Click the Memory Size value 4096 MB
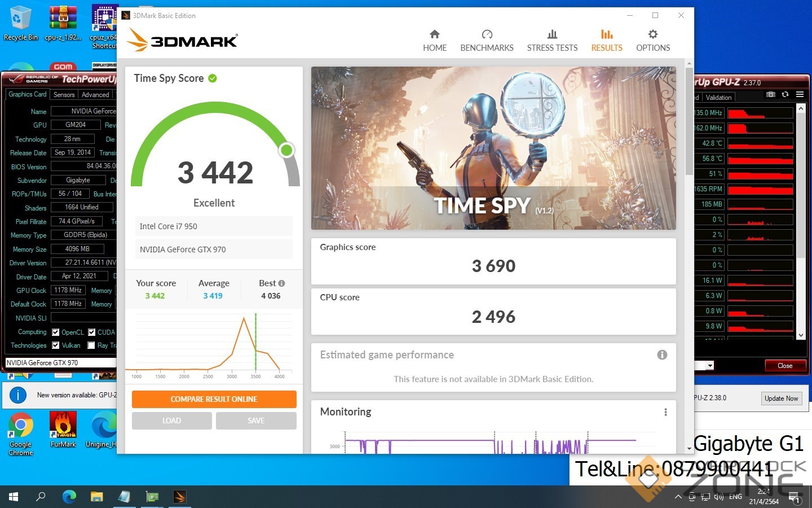Image resolution: width=812 pixels, height=508 pixels. 77,249
